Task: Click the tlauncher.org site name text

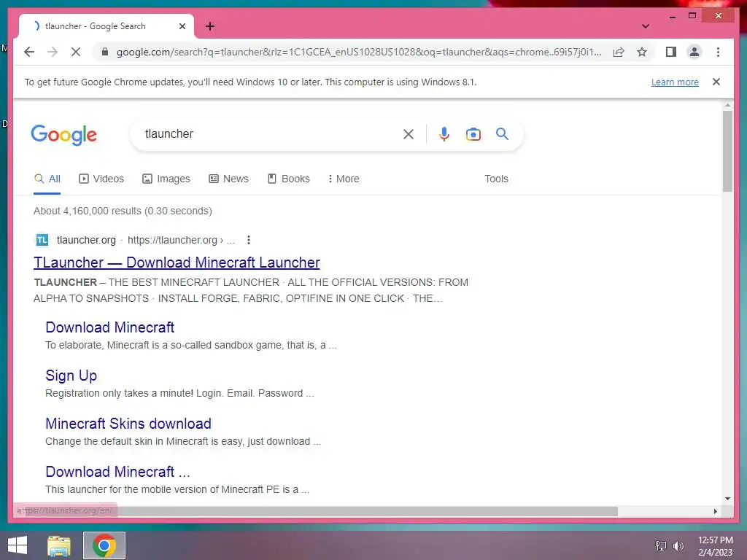Action: tap(86, 240)
